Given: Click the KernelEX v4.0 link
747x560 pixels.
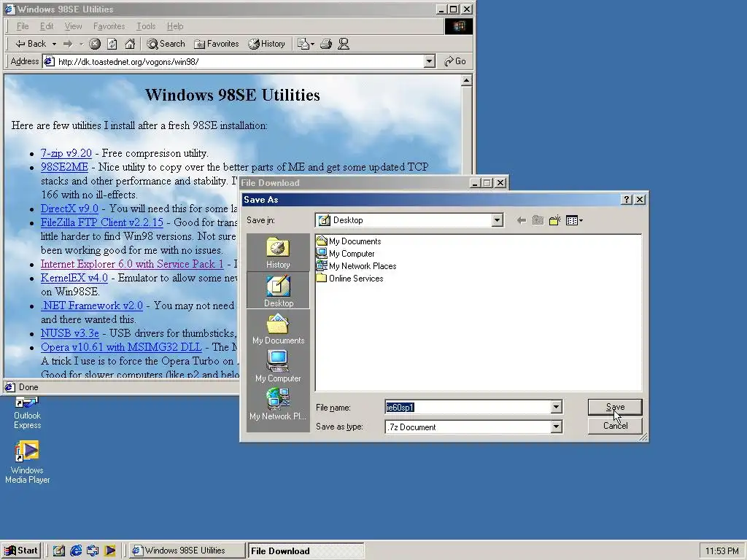Looking at the screenshot, I should click(74, 277).
